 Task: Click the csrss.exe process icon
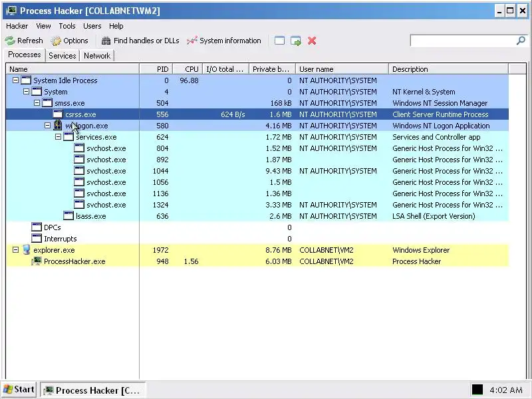58,114
